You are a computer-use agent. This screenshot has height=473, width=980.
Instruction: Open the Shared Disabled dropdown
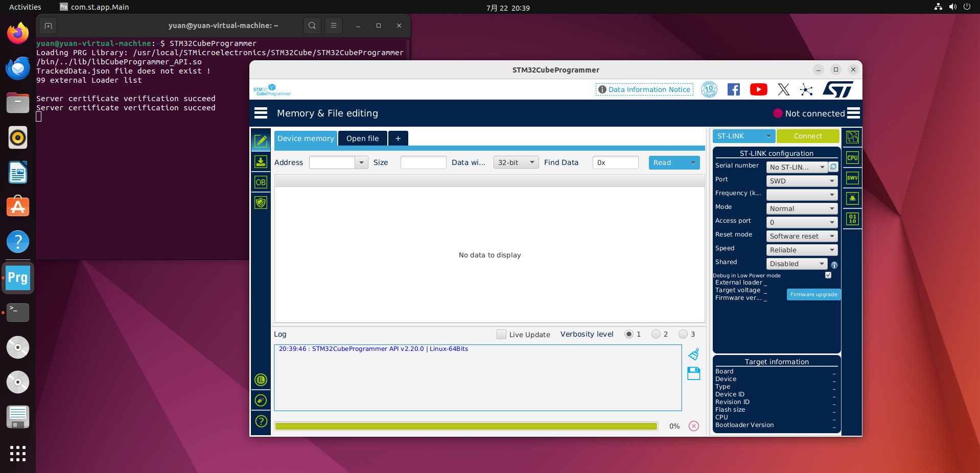[x=797, y=264]
